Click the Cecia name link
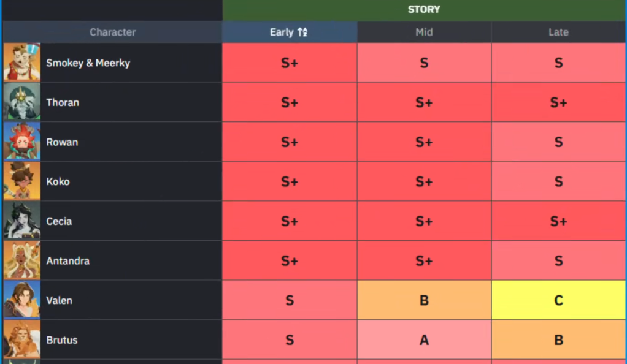The width and height of the screenshot is (627, 364). click(x=59, y=221)
